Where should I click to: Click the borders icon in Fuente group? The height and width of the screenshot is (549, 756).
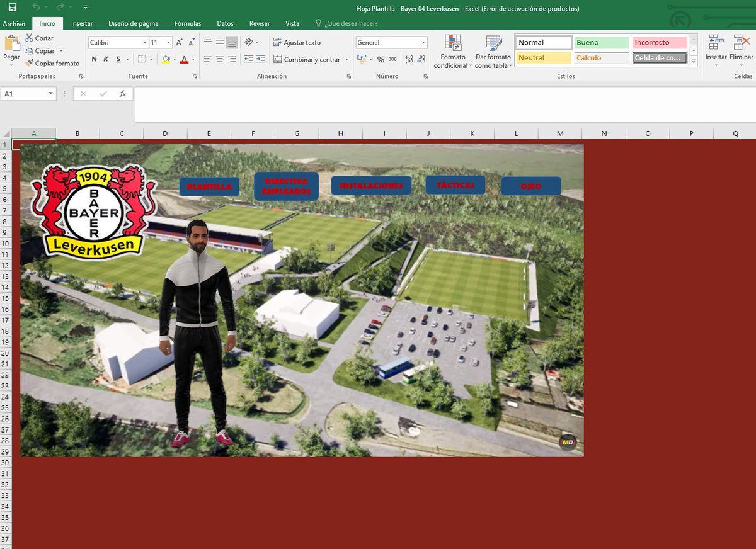tap(142, 59)
